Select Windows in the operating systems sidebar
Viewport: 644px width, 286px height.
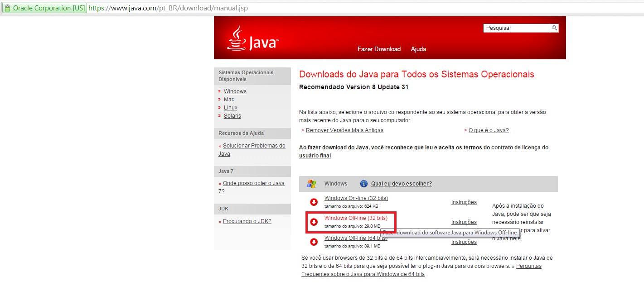tap(235, 91)
